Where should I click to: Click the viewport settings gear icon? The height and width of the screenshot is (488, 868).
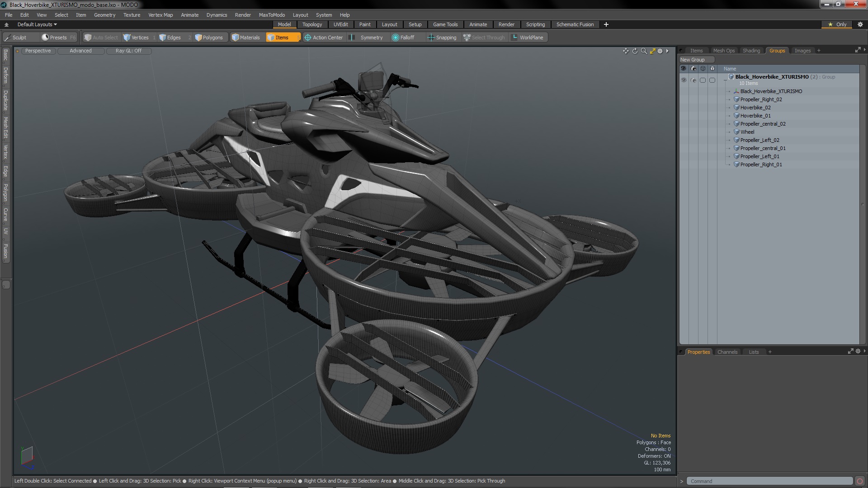coord(660,51)
